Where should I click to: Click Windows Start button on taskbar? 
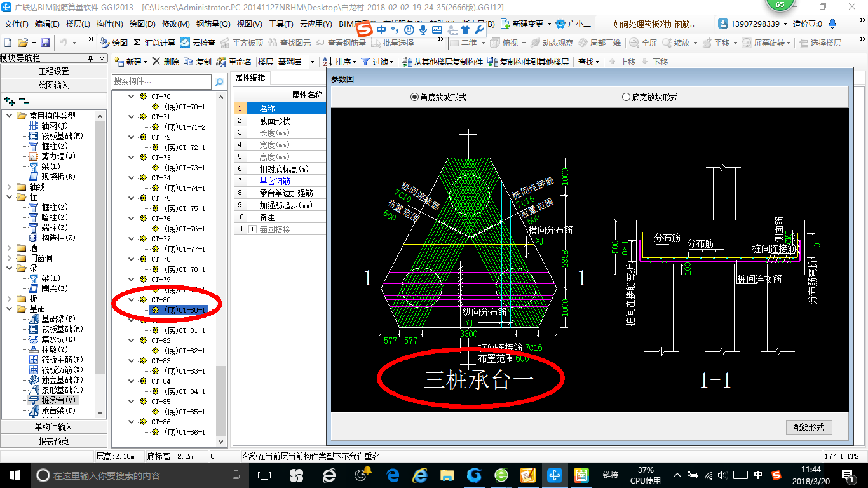pyautogui.click(x=15, y=475)
